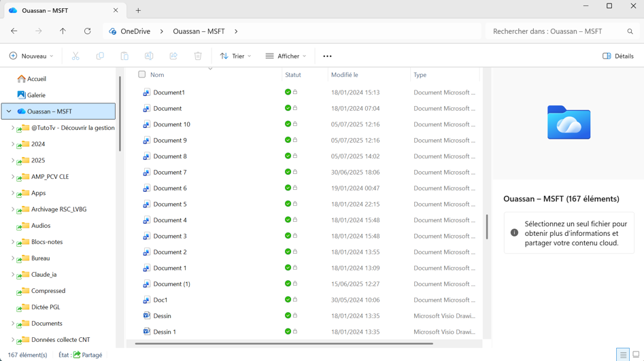Switch to large icons view in status bar

[x=636, y=354]
